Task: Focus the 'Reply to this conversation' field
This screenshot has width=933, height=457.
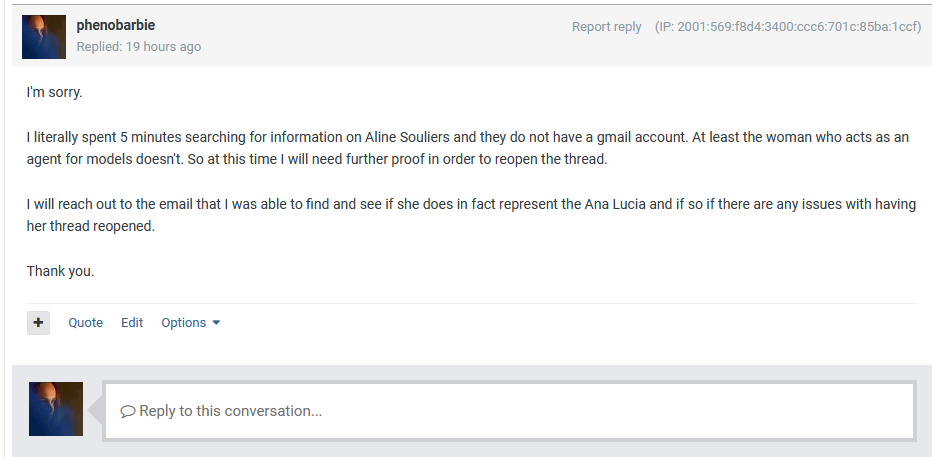Action: (510, 411)
